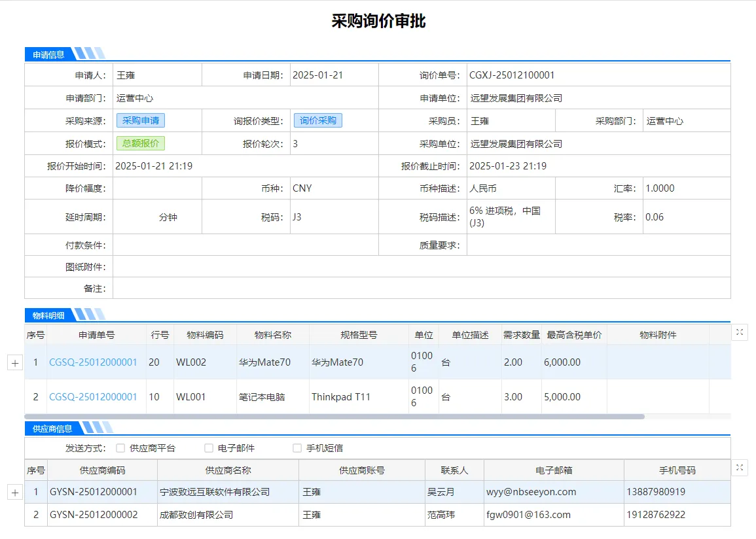Click the 图纸附件 field
Viewport: 756px width, 539px height.
coord(422,266)
